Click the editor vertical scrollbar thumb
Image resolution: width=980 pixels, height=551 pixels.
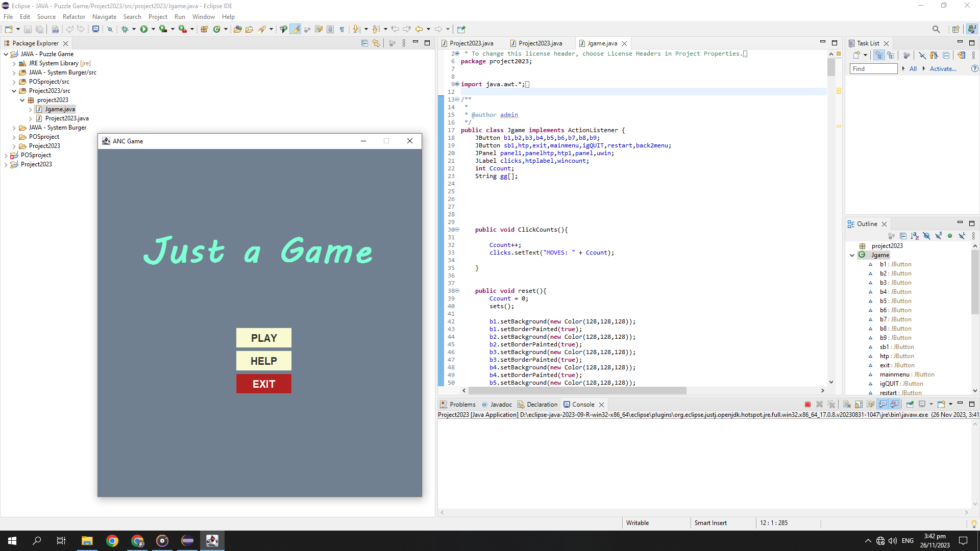pos(831,67)
